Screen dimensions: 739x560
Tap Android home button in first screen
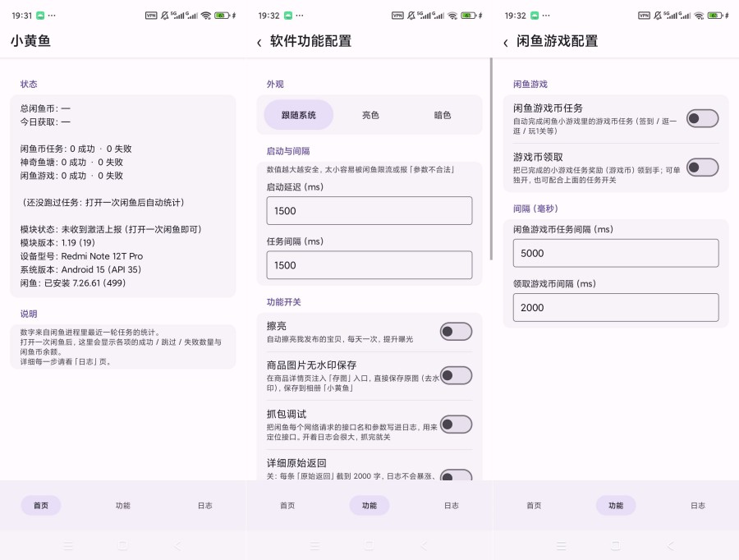[x=122, y=545]
